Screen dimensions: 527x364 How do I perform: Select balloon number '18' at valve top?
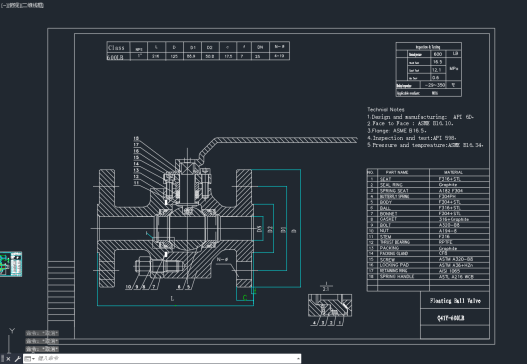[x=136, y=138]
